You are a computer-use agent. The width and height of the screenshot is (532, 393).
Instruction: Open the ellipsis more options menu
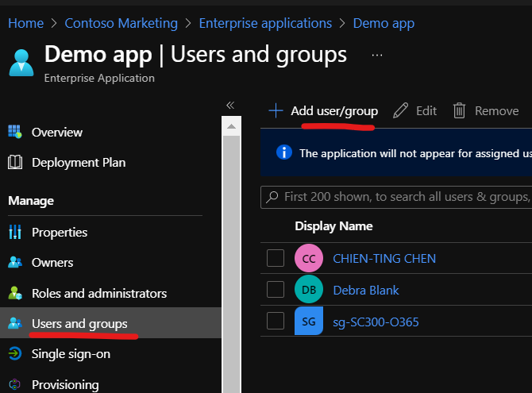pos(377,55)
